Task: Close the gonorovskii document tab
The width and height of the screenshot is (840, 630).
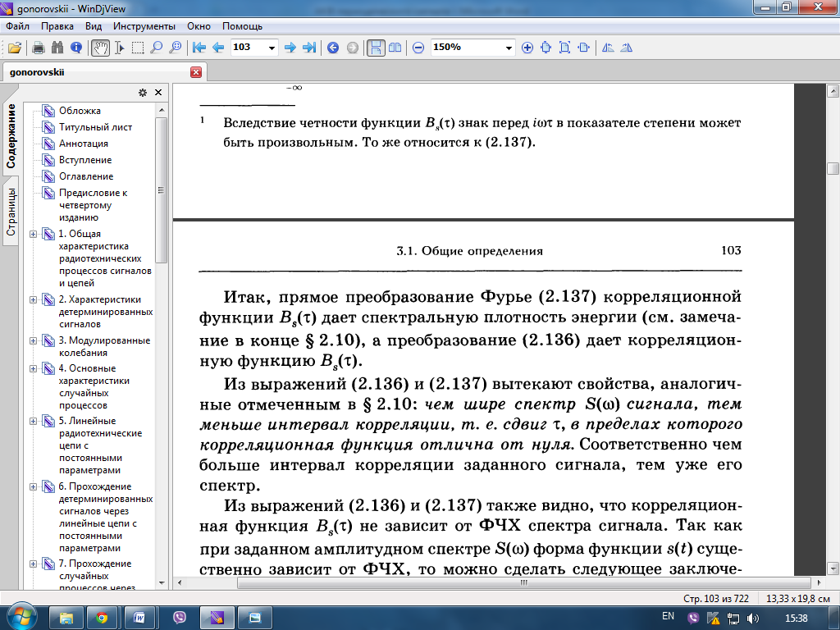Action: (x=196, y=72)
